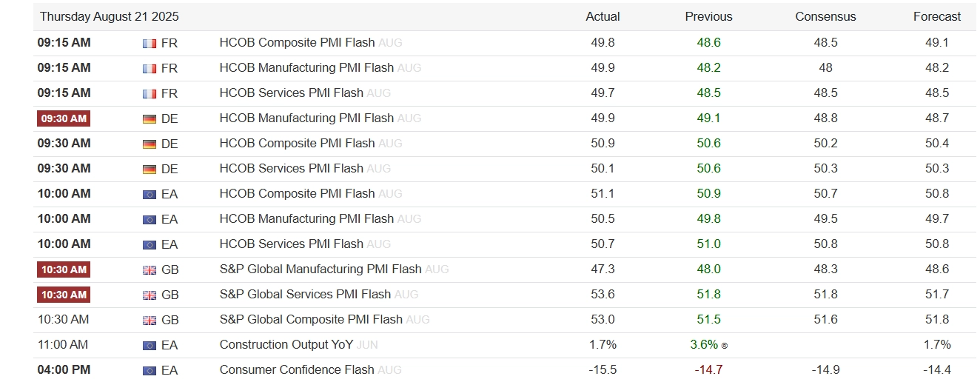Click the UK flag beside S&P Global Composite PMI
Image resolution: width=980 pixels, height=382 pixels.
[x=149, y=320]
